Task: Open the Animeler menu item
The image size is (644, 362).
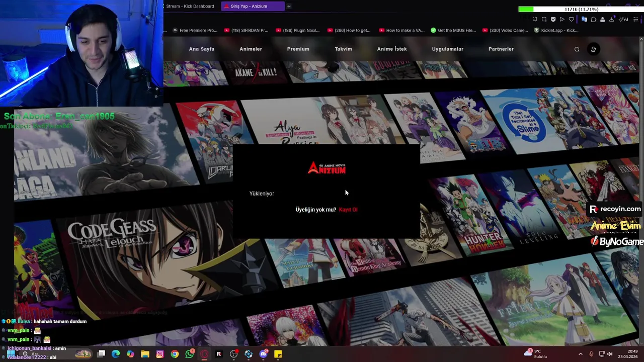Action: click(x=251, y=49)
